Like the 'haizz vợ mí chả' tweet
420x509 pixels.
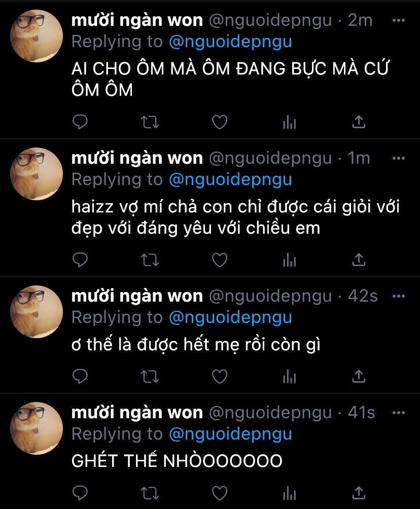click(220, 260)
